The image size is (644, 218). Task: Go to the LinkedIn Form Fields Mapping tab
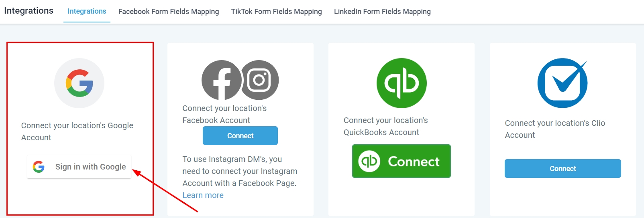(x=382, y=12)
